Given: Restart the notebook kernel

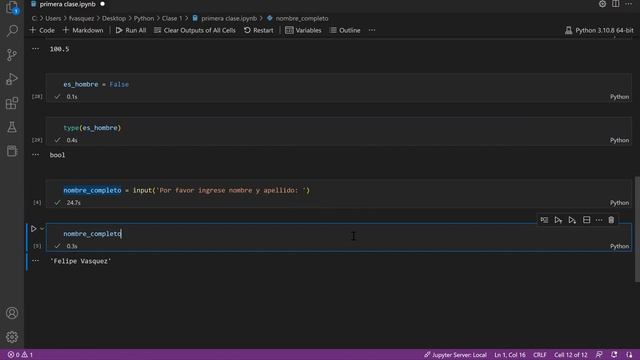Looking at the screenshot, I should (259, 30).
